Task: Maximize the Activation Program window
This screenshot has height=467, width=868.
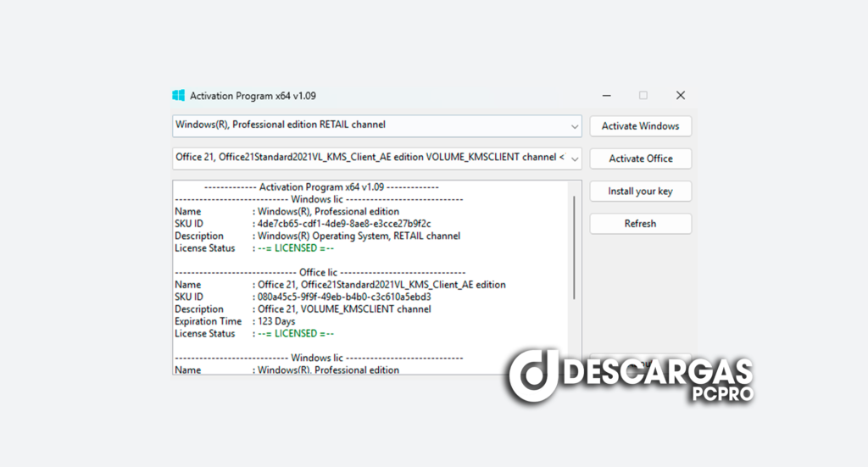Action: pos(643,96)
